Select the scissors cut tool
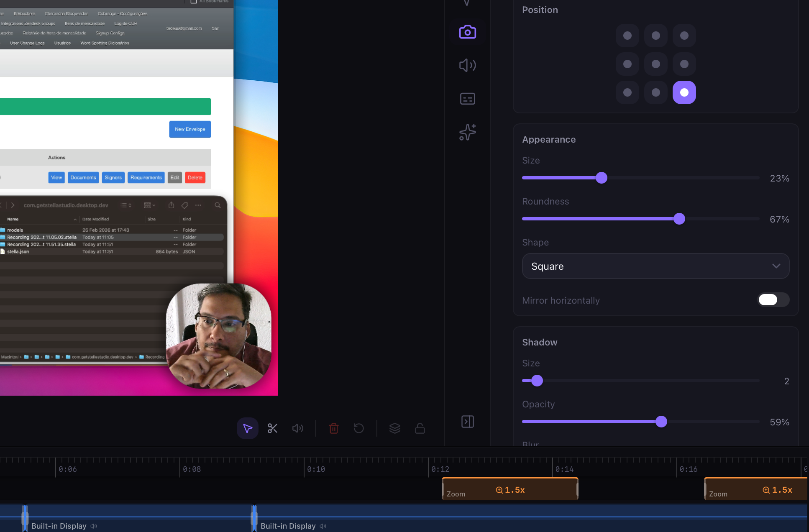This screenshot has height=532, width=809. [x=272, y=428]
